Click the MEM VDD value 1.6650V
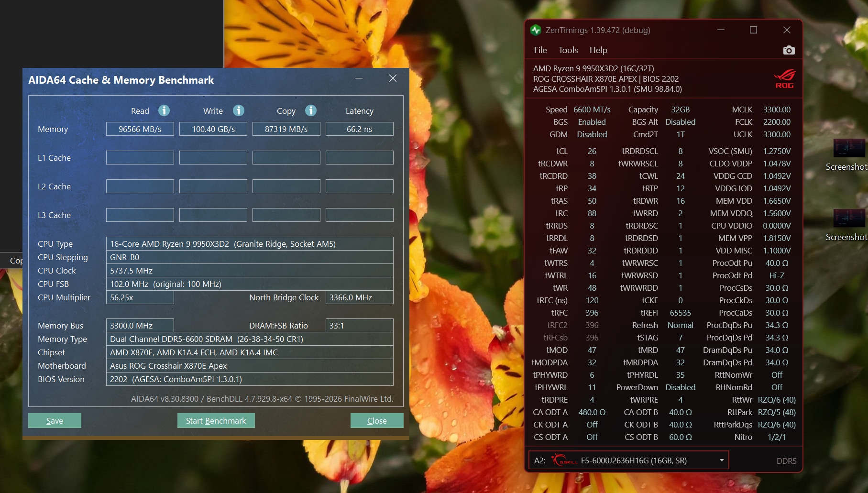The width and height of the screenshot is (868, 493). (777, 201)
